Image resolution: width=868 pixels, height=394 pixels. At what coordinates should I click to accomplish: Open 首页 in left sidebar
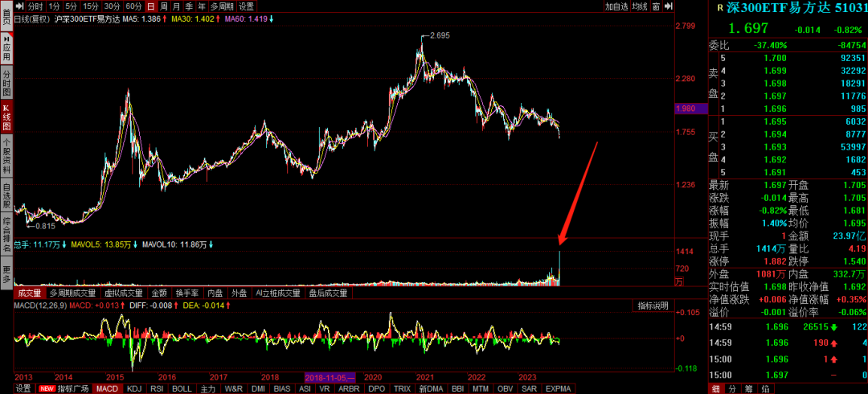coord(6,15)
